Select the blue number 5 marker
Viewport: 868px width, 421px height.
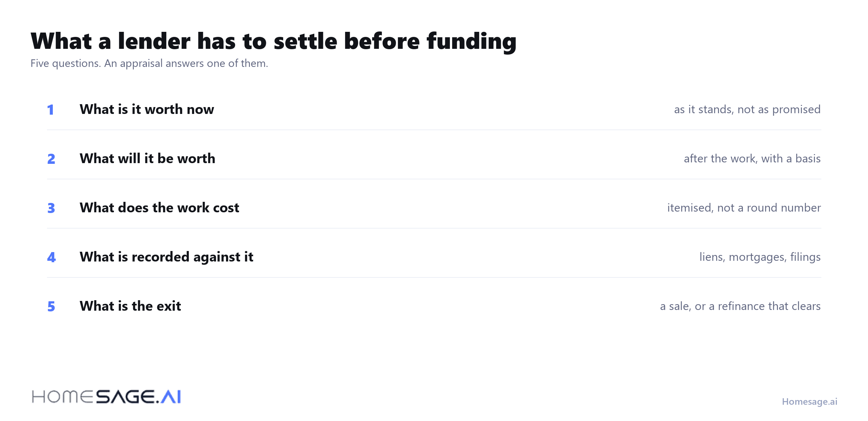coord(51,306)
